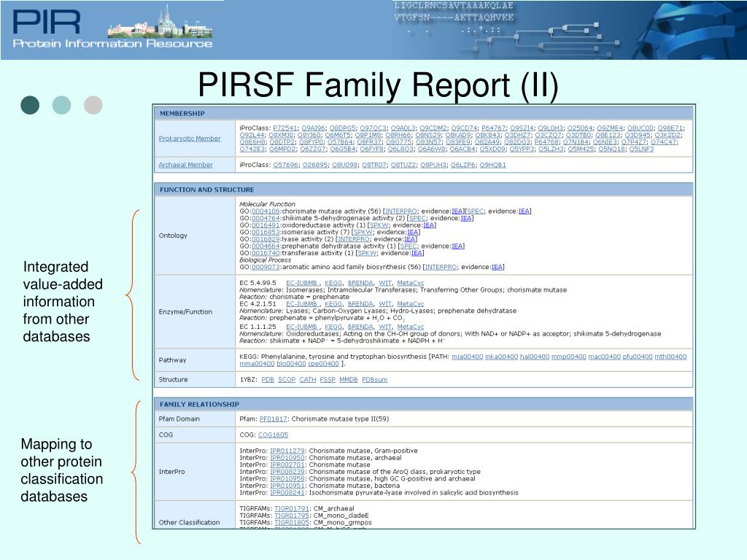Image resolution: width=747 pixels, height=560 pixels.
Task: Open InterPro entry IPR010958
Action: pos(287,479)
